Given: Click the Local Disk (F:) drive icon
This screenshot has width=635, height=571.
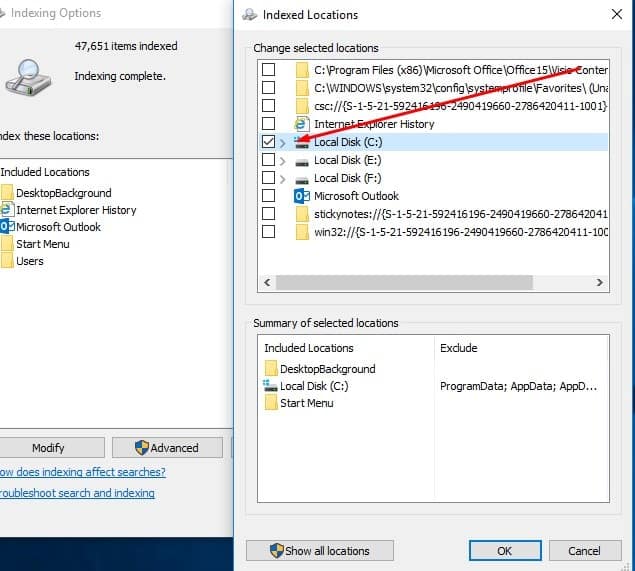Looking at the screenshot, I should tap(302, 179).
